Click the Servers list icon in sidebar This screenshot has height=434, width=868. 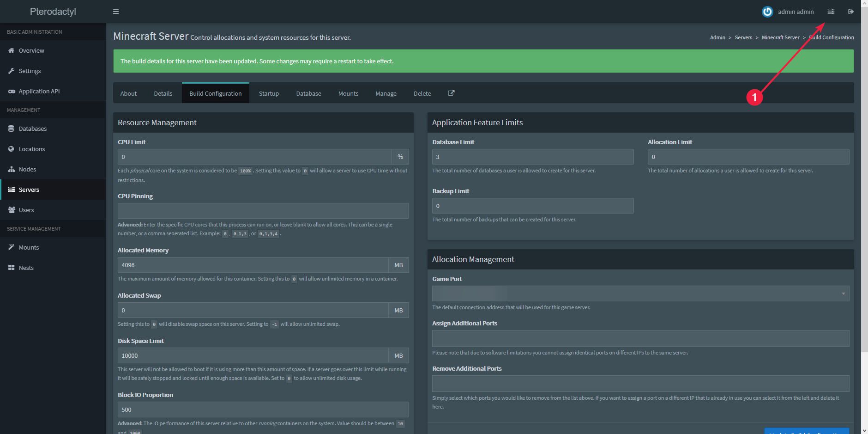click(x=12, y=189)
